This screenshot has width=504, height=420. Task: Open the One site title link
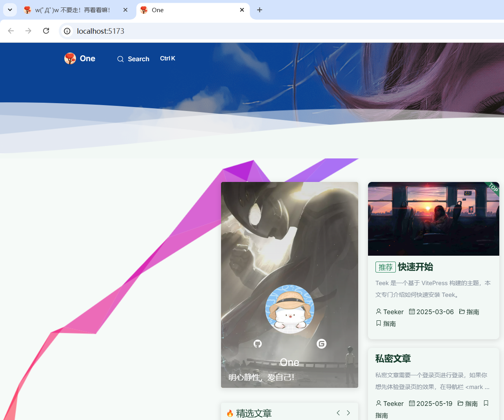(87, 58)
